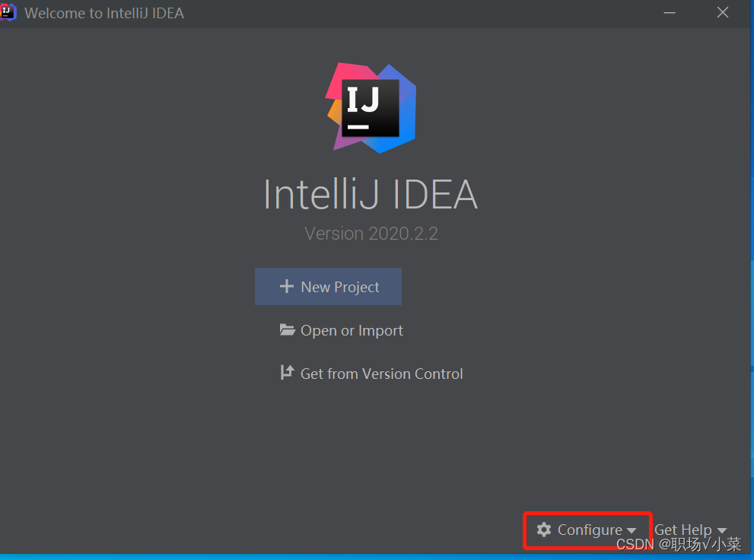Click the branch icon on Get from Version Control
This screenshot has height=560, width=754.
[x=286, y=372]
